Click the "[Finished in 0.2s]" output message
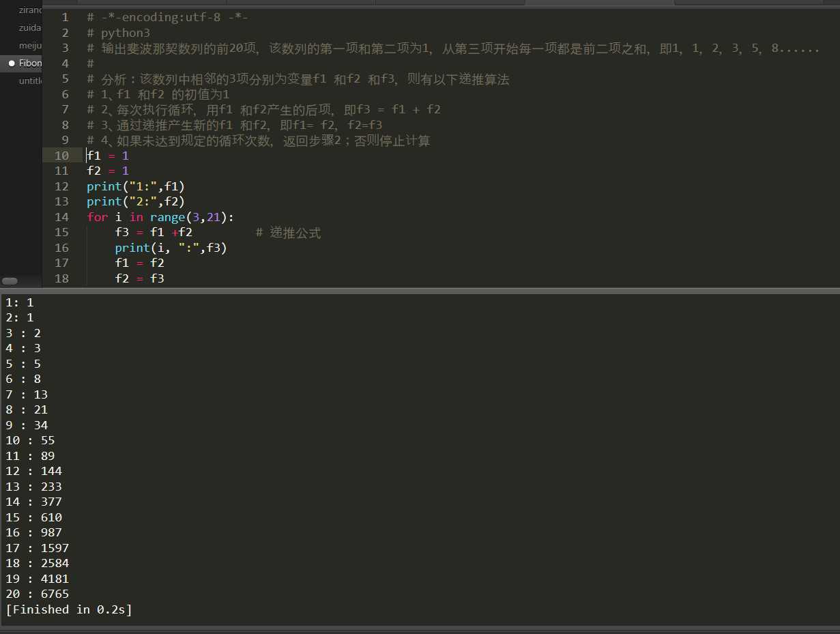Screen dimensions: 840x634 pyautogui.click(x=69, y=609)
